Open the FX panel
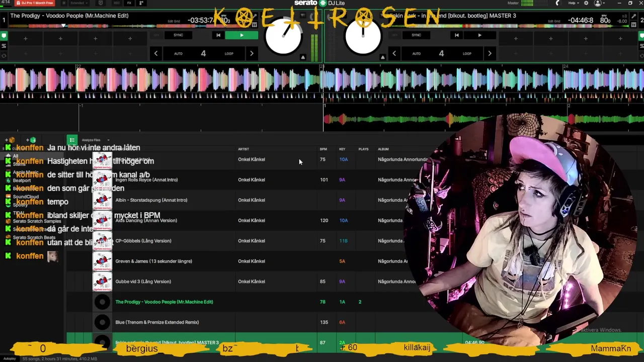Viewport: 644px width, 362px height. coord(129,3)
